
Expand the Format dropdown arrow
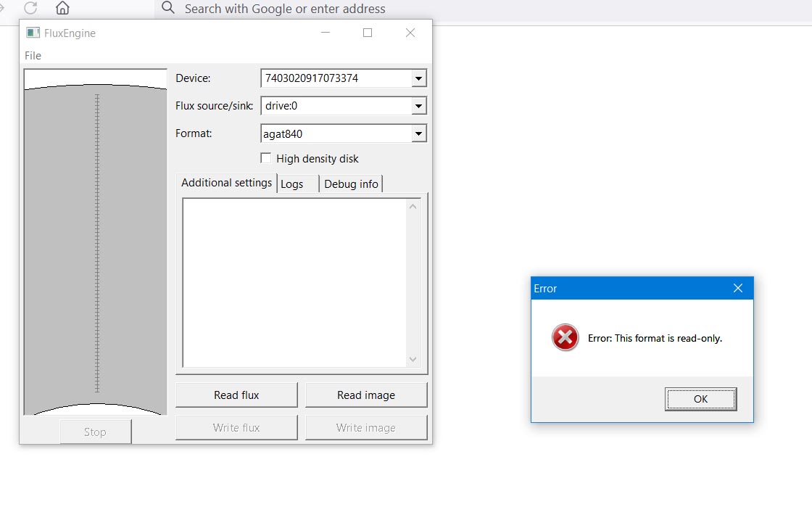click(418, 133)
